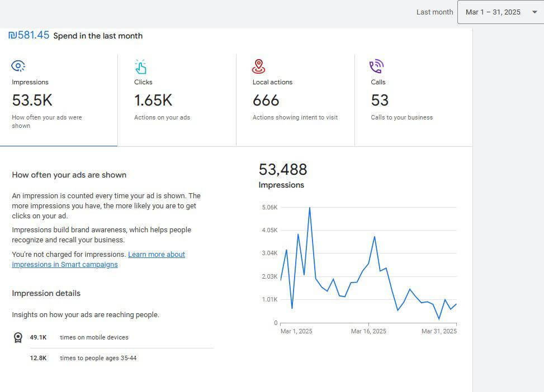Switch to the Impressions 53.5K tab
The width and height of the screenshot is (544, 392).
(59, 100)
